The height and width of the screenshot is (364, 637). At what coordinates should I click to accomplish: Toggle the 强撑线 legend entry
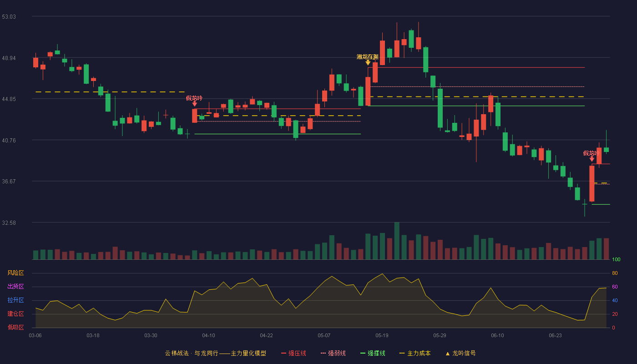(x=373, y=353)
